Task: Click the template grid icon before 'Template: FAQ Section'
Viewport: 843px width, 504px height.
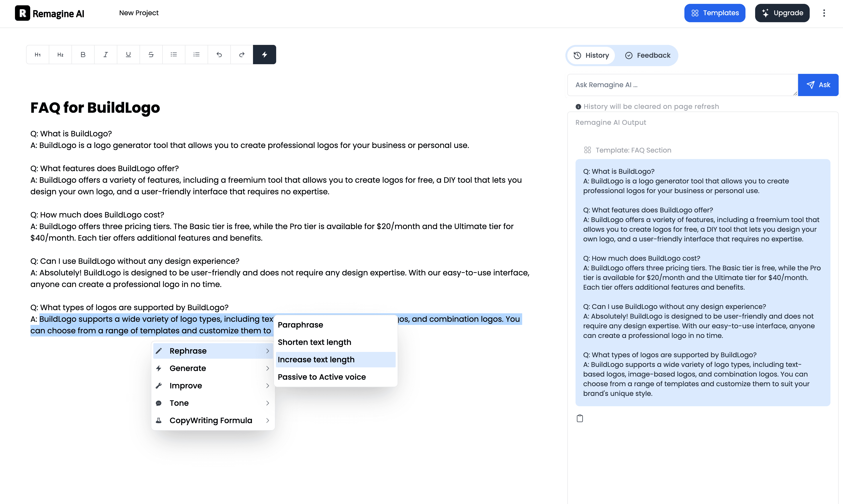Action: (588, 150)
